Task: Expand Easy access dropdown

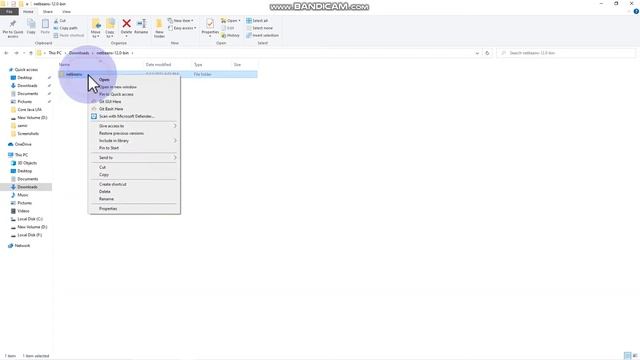Action: point(182,28)
